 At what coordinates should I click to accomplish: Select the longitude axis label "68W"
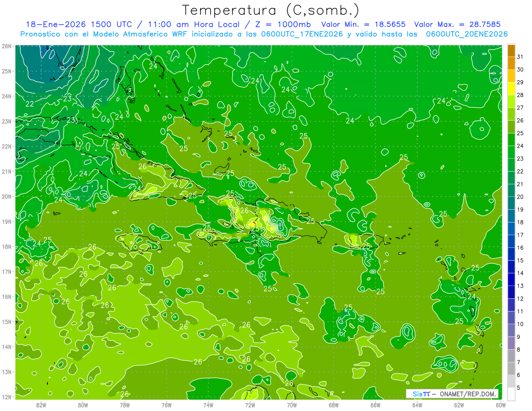click(x=334, y=405)
